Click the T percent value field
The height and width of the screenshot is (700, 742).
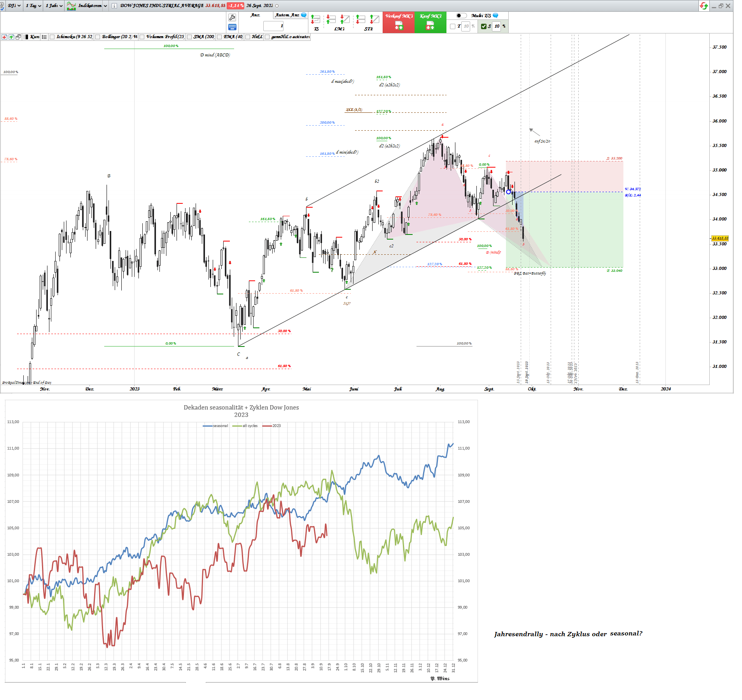click(x=465, y=26)
